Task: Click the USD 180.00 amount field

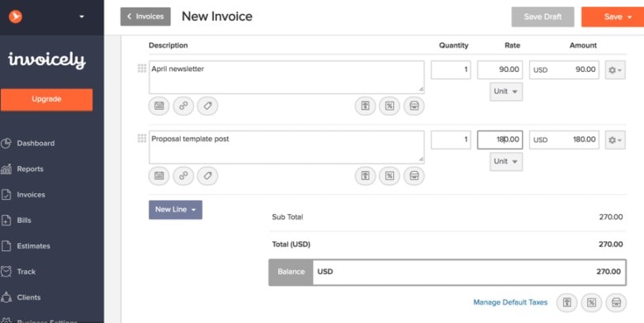Action: click(564, 140)
